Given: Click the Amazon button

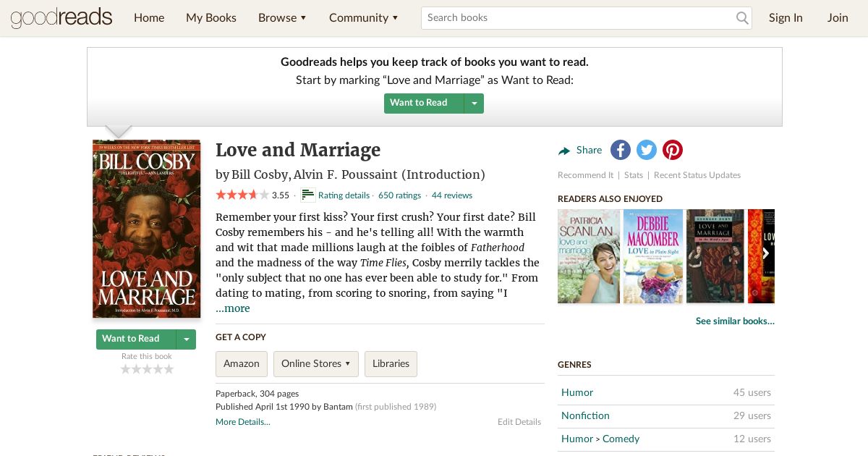Looking at the screenshot, I should [x=242, y=364].
